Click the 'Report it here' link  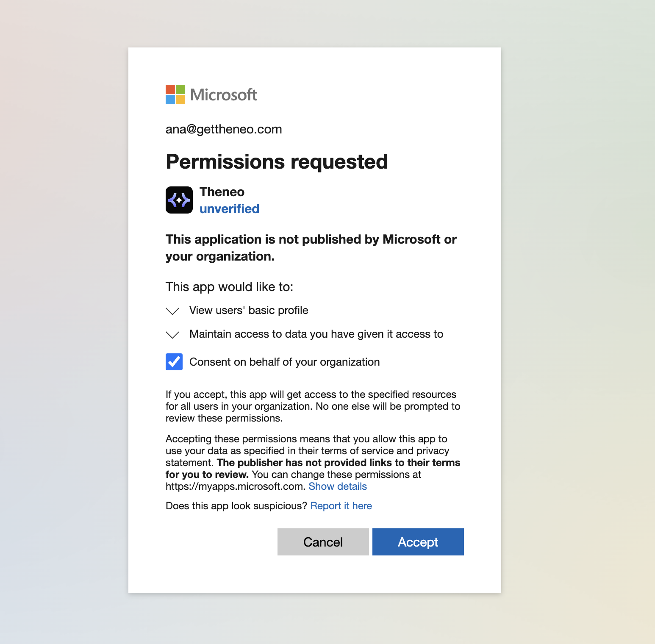pos(341,506)
